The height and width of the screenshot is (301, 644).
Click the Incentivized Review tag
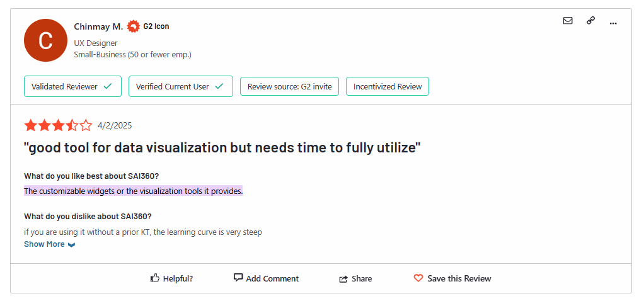(387, 86)
